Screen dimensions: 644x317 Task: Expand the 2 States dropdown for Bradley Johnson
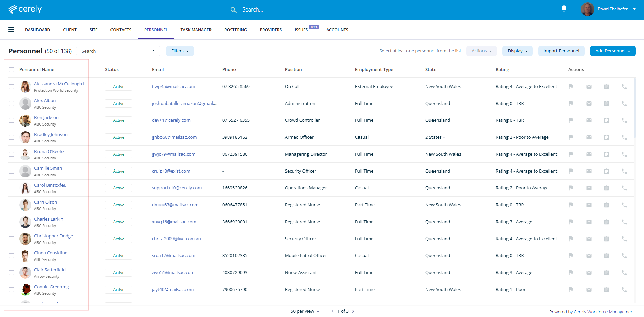pos(435,137)
